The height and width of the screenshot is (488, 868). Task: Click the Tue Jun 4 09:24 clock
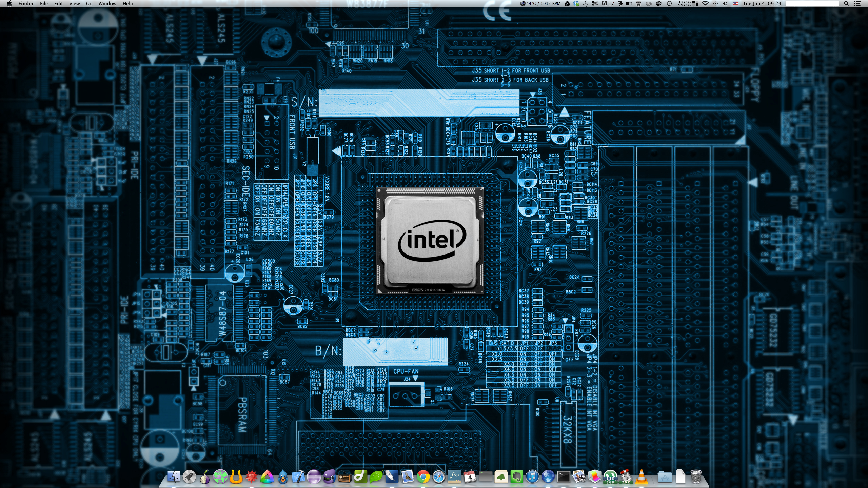pyautogui.click(x=762, y=3)
